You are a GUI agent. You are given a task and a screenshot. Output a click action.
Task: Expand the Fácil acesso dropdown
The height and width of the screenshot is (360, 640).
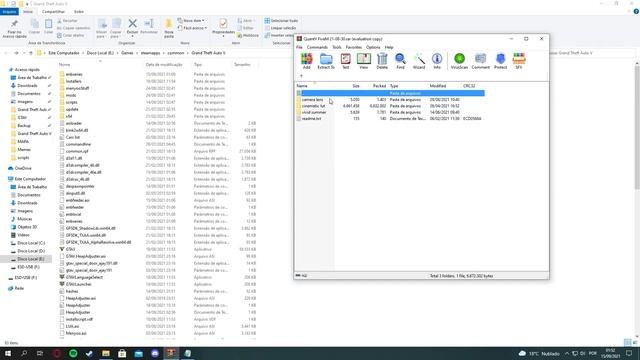pyautogui.click(x=192, y=28)
